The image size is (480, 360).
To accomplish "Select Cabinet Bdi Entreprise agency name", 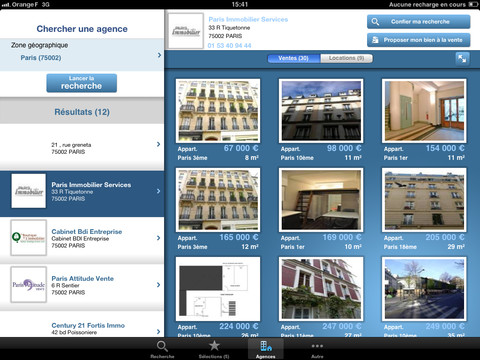I will point(87,231).
